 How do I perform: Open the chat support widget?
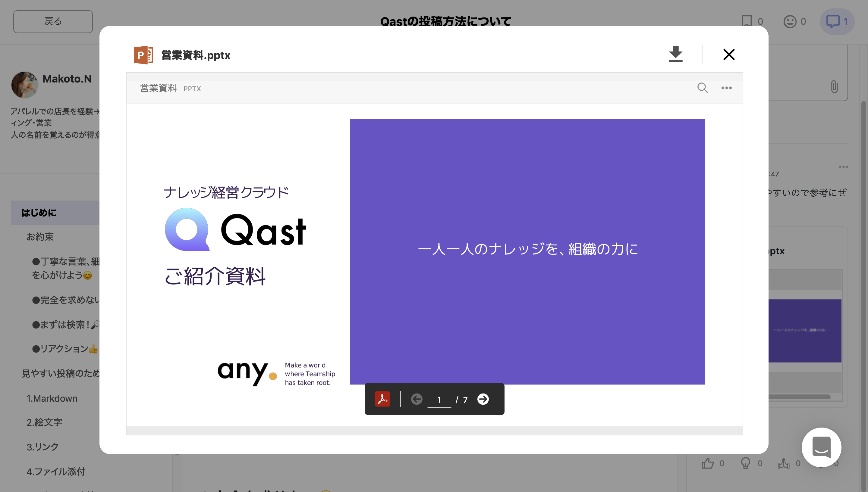[821, 447]
